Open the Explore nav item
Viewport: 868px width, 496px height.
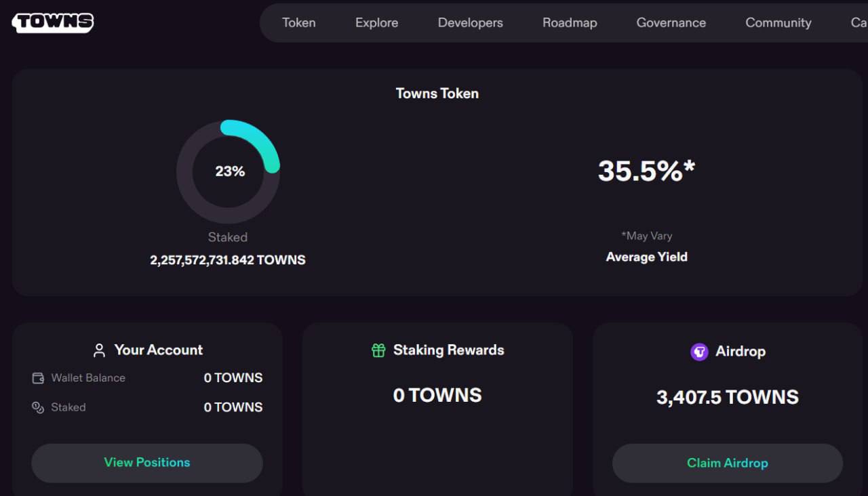coord(376,22)
